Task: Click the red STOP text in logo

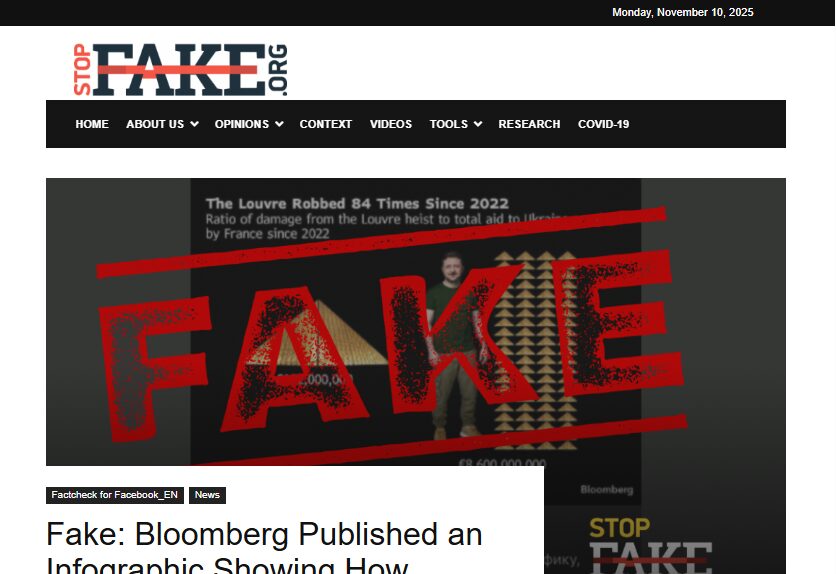Action: pyautogui.click(x=82, y=70)
